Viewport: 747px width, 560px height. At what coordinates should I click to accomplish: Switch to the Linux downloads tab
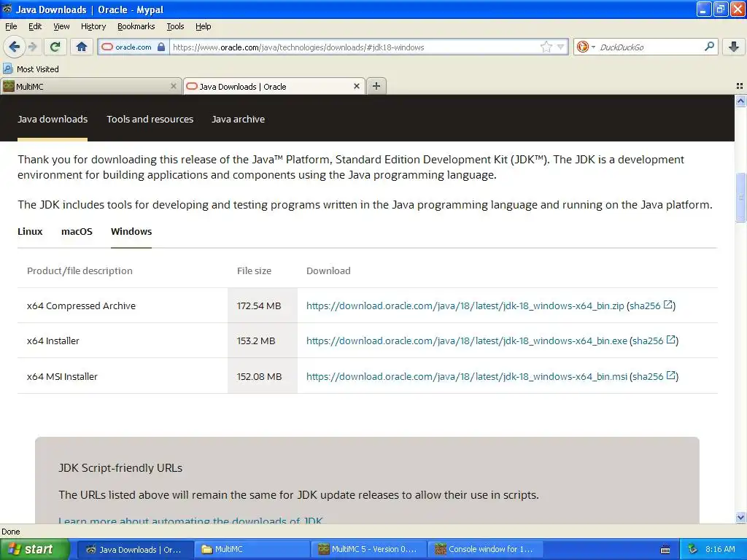coord(30,231)
